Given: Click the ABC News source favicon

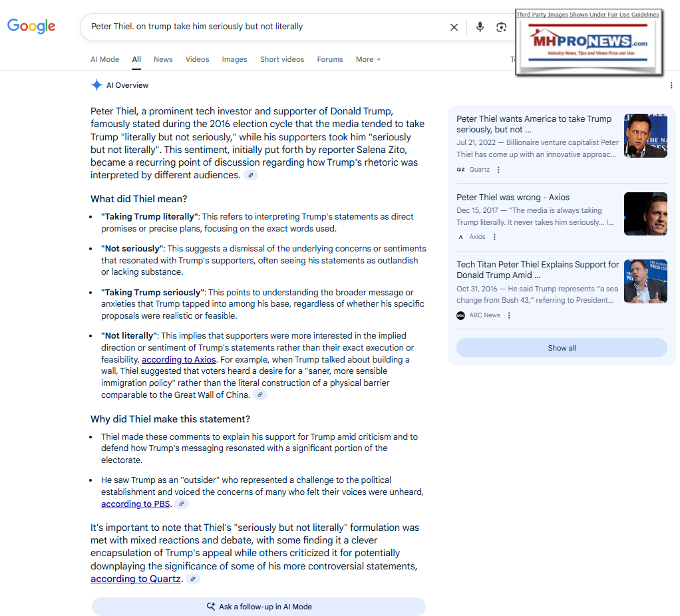Looking at the screenshot, I should 460,315.
